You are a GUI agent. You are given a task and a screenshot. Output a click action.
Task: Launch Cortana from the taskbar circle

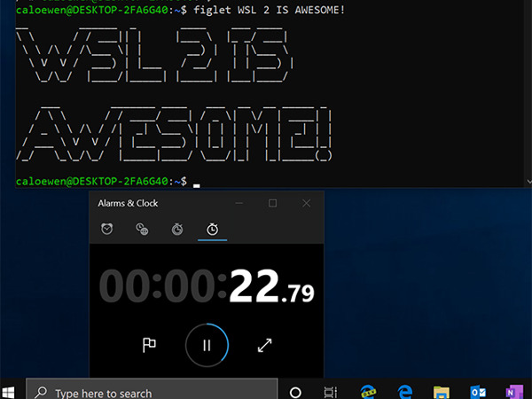(296, 392)
